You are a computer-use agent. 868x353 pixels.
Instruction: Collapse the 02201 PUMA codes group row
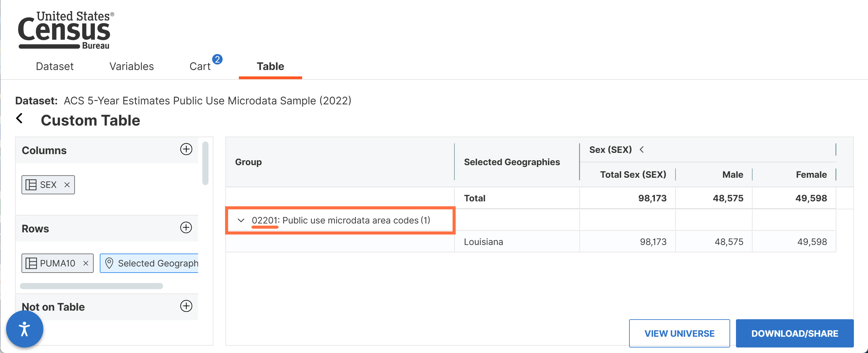click(x=241, y=221)
